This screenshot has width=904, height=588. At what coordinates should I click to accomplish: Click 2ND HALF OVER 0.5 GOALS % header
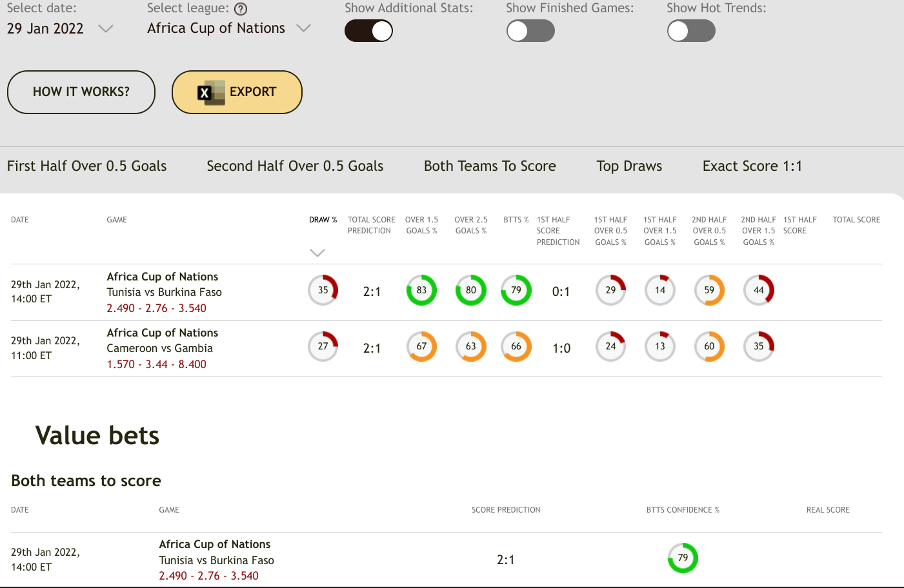pos(709,231)
